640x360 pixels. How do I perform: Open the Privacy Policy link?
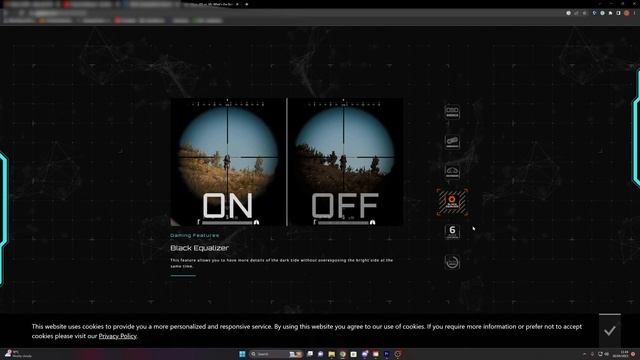pos(118,336)
